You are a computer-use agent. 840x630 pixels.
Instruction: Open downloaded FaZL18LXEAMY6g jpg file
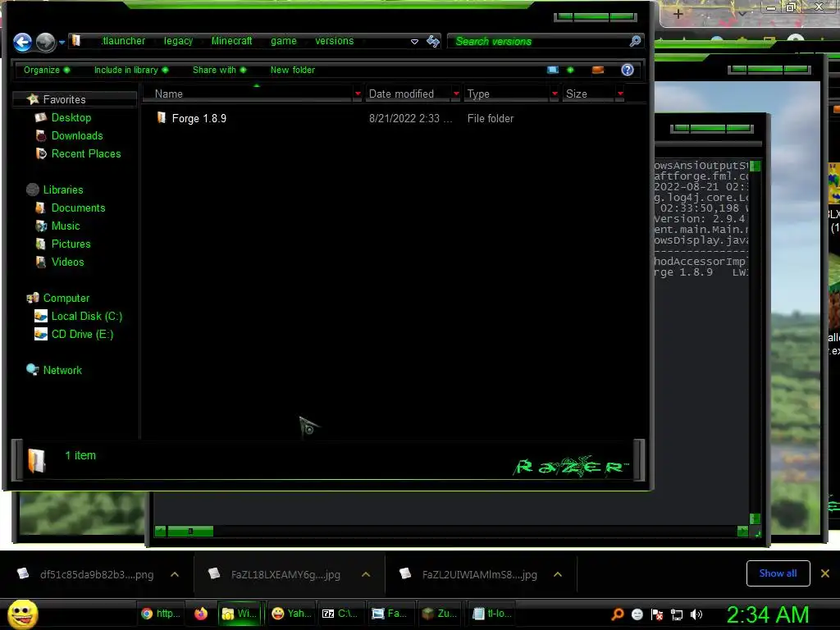(x=285, y=574)
